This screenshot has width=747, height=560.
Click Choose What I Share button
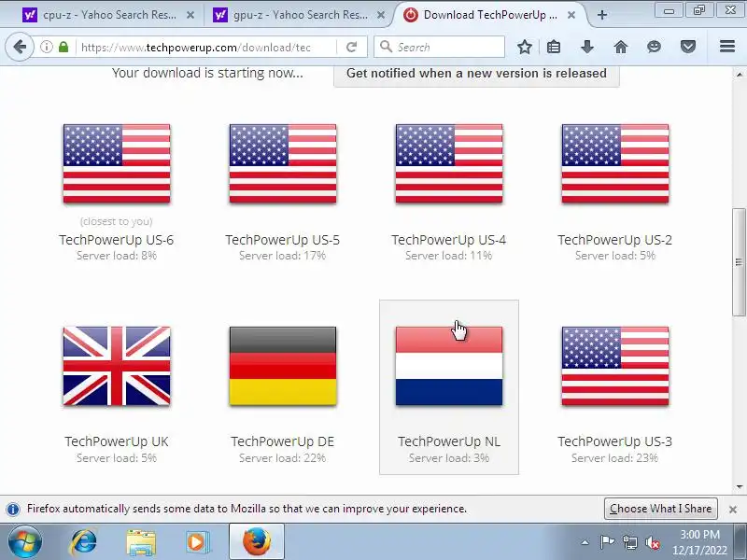pyautogui.click(x=661, y=509)
